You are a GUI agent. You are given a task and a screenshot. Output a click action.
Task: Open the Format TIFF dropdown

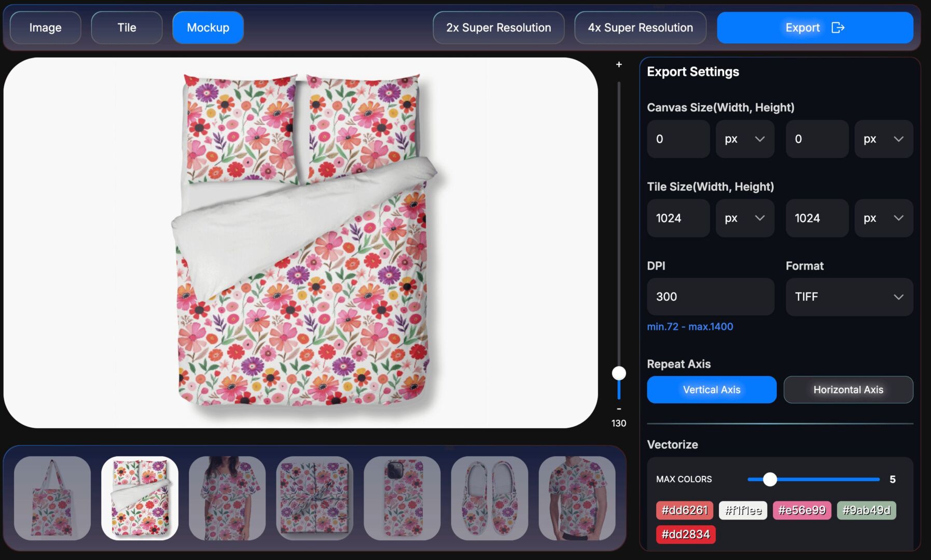849,297
